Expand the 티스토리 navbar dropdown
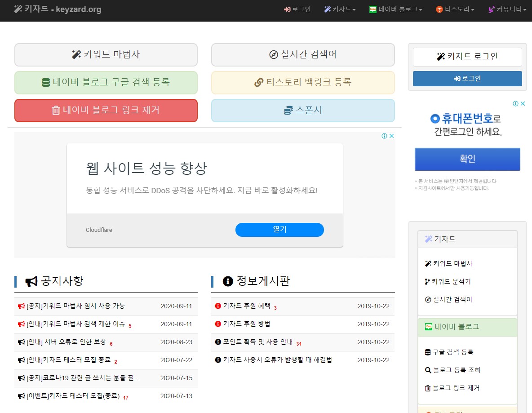 (455, 9)
